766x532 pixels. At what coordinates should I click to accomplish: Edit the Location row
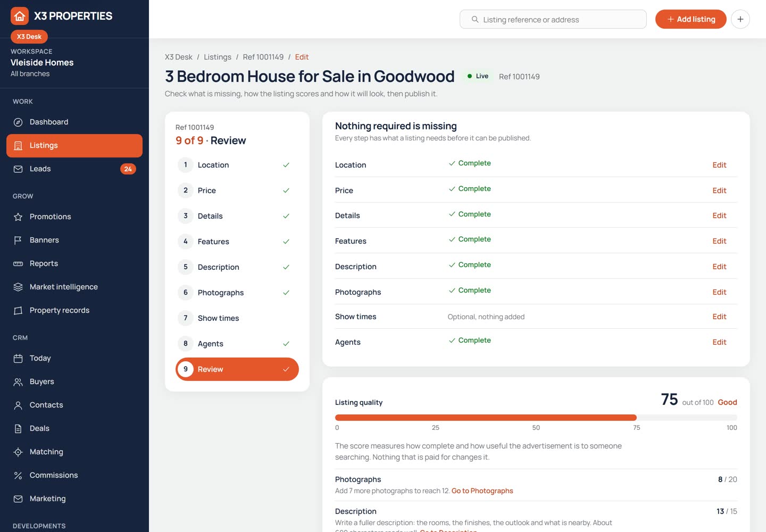tap(719, 165)
